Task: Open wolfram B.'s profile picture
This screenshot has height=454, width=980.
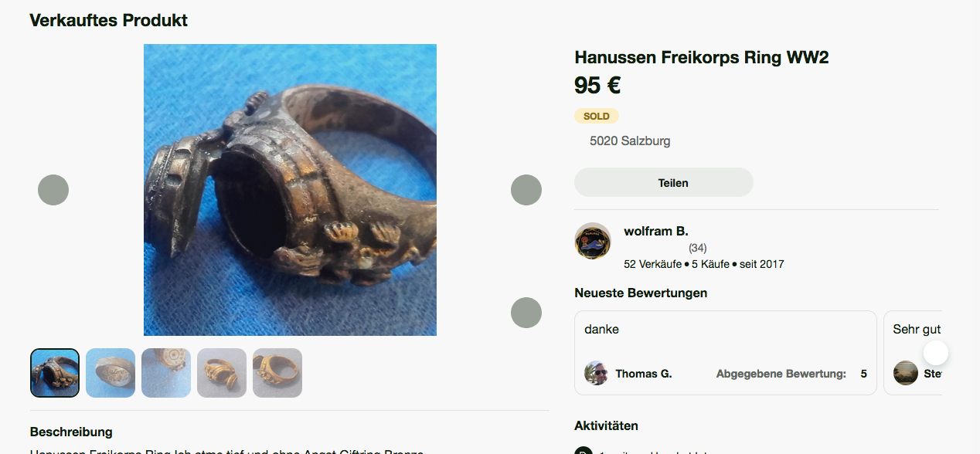Action: point(593,242)
